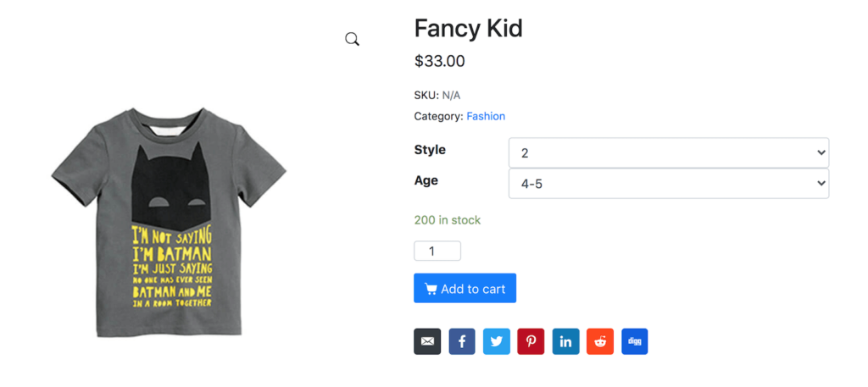The image size is (868, 387).
Task: Share on Twitter
Action: (497, 341)
